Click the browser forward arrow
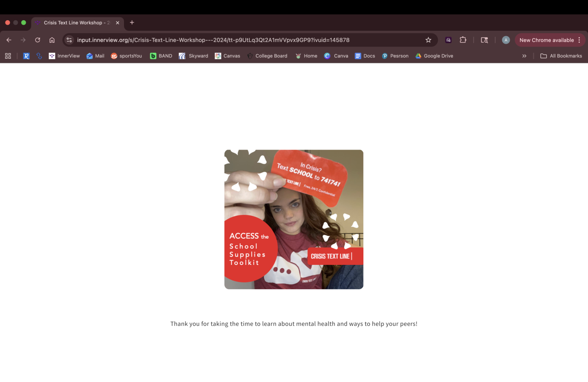Viewport: 588px width, 382px height. click(23, 40)
